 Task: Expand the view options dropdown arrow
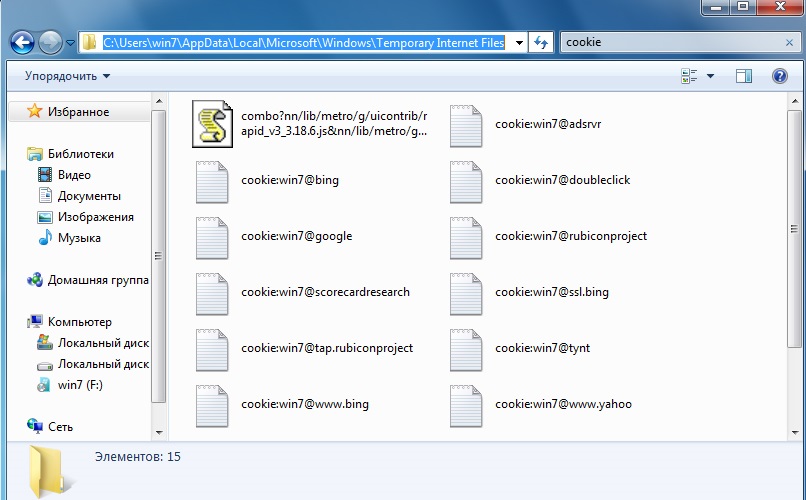[x=711, y=76]
